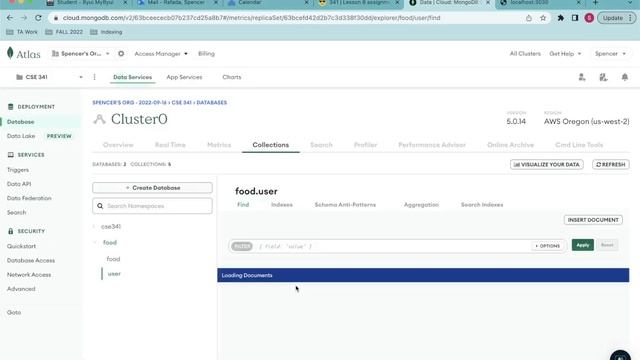640x360 pixels.
Task: Go back in browser history
Action: click(10, 18)
